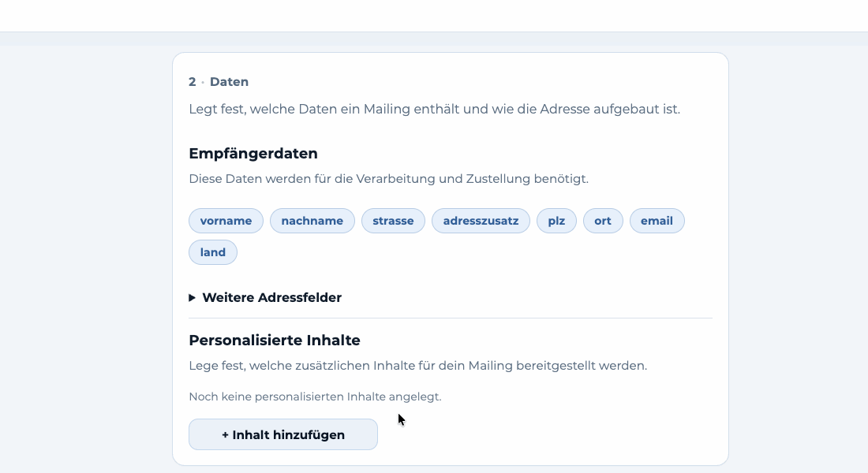
Task: Select the email field chip
Action: coord(657,221)
